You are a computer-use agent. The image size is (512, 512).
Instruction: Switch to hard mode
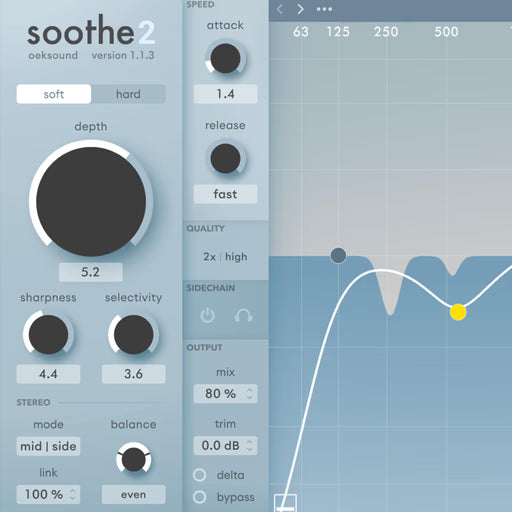[x=128, y=94]
